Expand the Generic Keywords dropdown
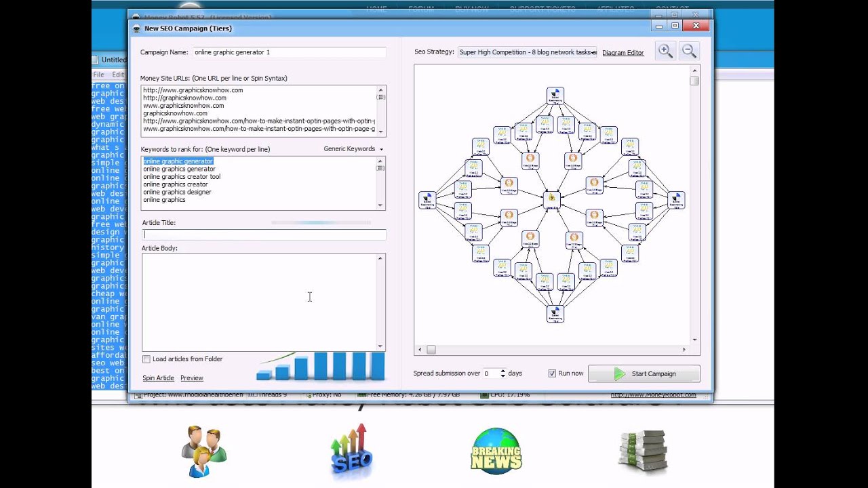This screenshot has width=868, height=488. coord(353,149)
